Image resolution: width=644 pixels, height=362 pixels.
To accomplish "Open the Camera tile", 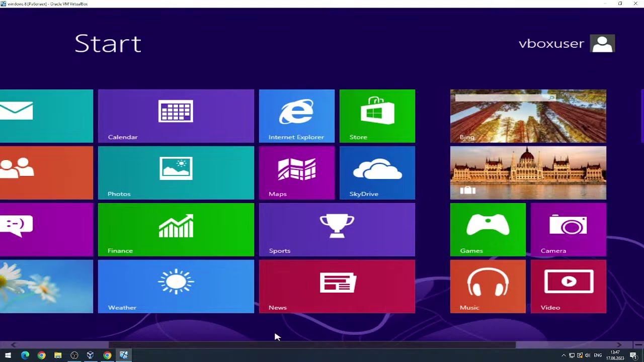I will coord(569,229).
